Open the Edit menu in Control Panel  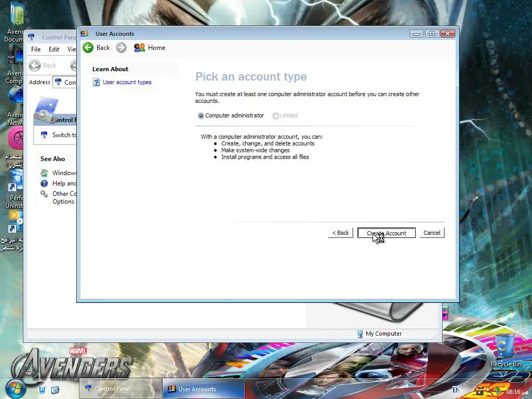pyautogui.click(x=54, y=49)
